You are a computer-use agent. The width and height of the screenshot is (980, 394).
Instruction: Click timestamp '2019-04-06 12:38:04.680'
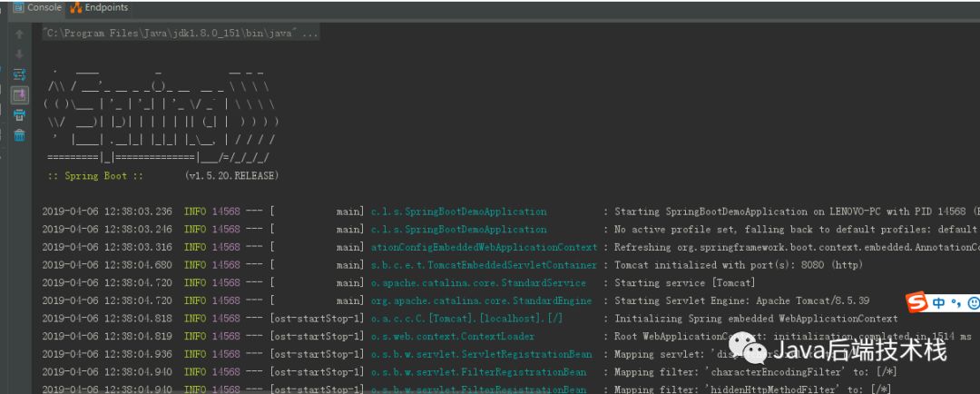pyautogui.click(x=107, y=265)
